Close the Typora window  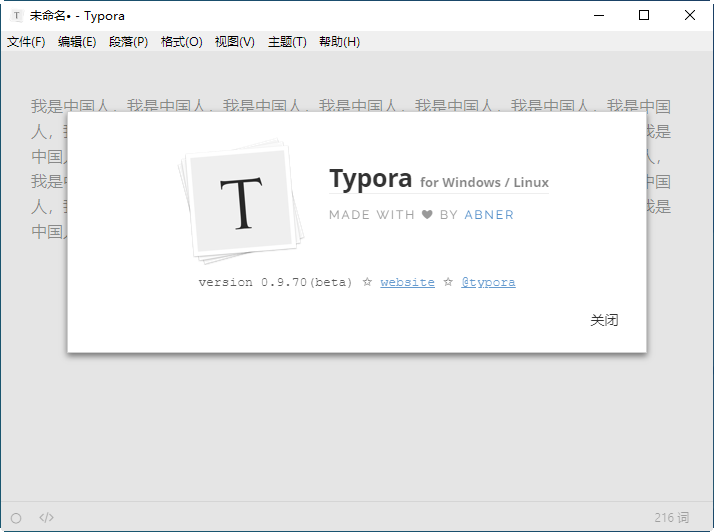coord(689,15)
